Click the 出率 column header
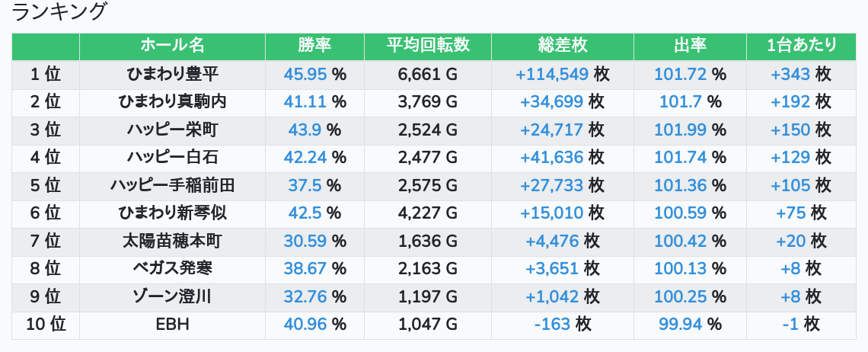Screen dimensions: 868x352 pos(690,46)
